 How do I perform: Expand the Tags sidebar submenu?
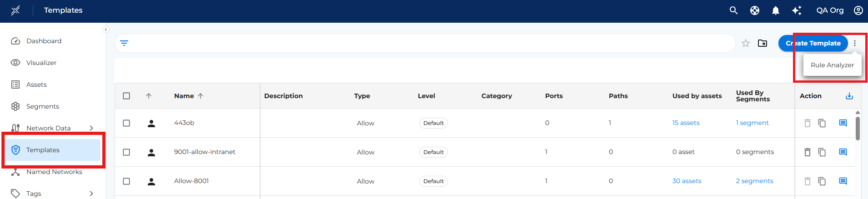[x=91, y=194]
